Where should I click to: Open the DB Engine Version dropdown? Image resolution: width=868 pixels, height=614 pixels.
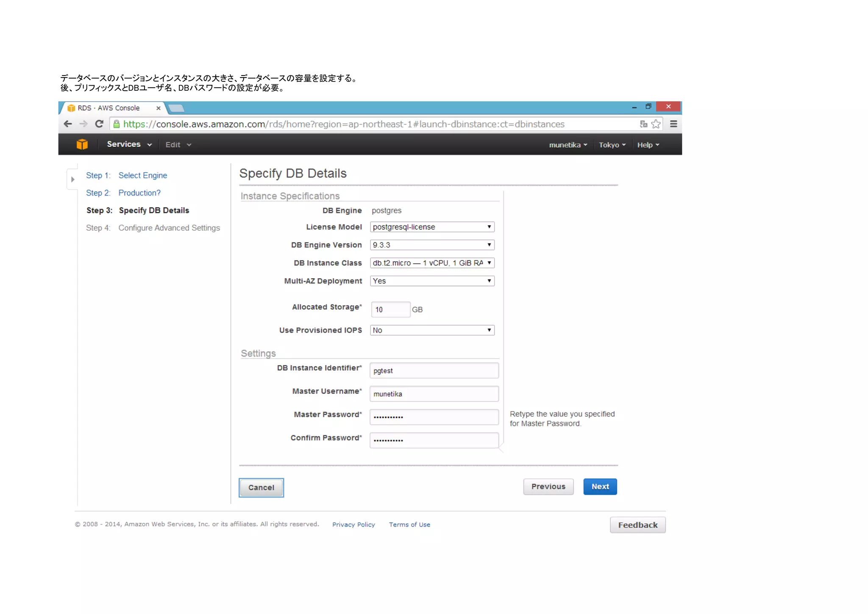tap(432, 245)
